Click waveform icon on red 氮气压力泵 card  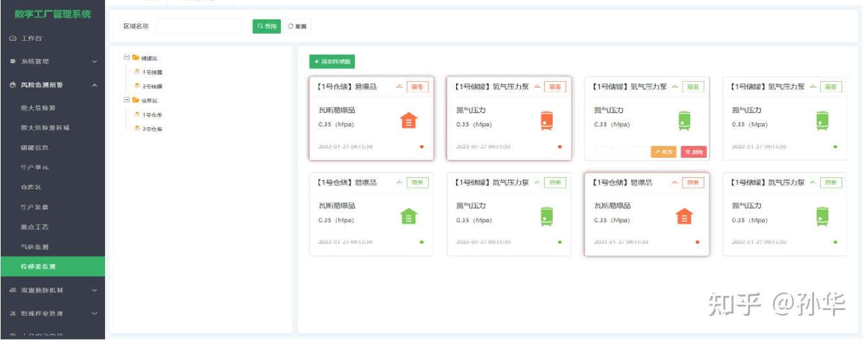click(537, 86)
